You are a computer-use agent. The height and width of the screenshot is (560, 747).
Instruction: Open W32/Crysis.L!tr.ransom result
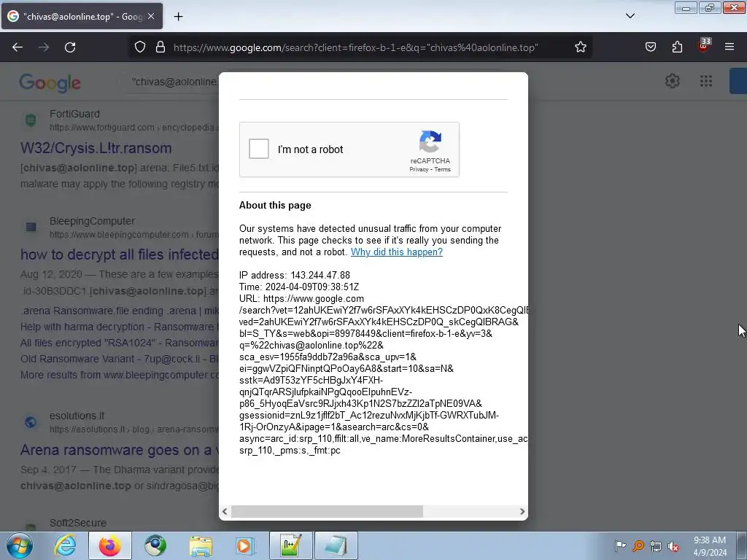96,148
